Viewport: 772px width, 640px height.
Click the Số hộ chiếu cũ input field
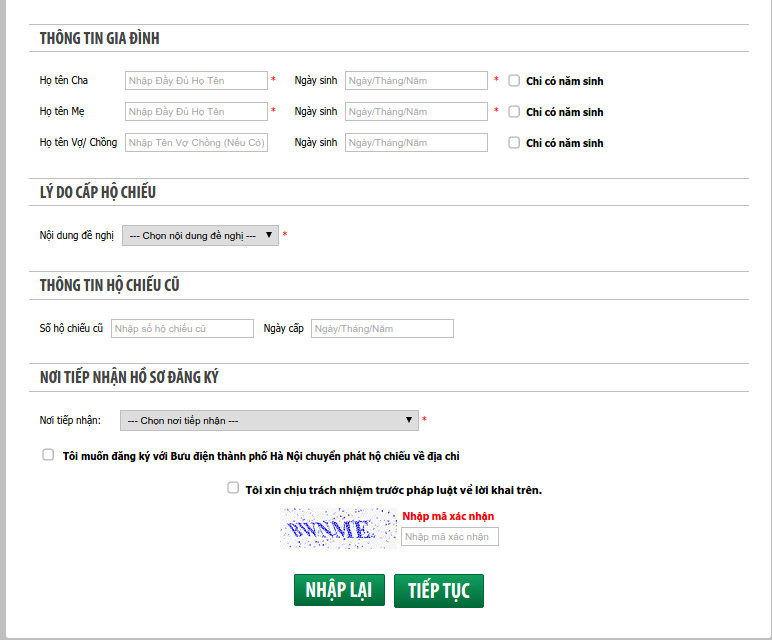(182, 328)
